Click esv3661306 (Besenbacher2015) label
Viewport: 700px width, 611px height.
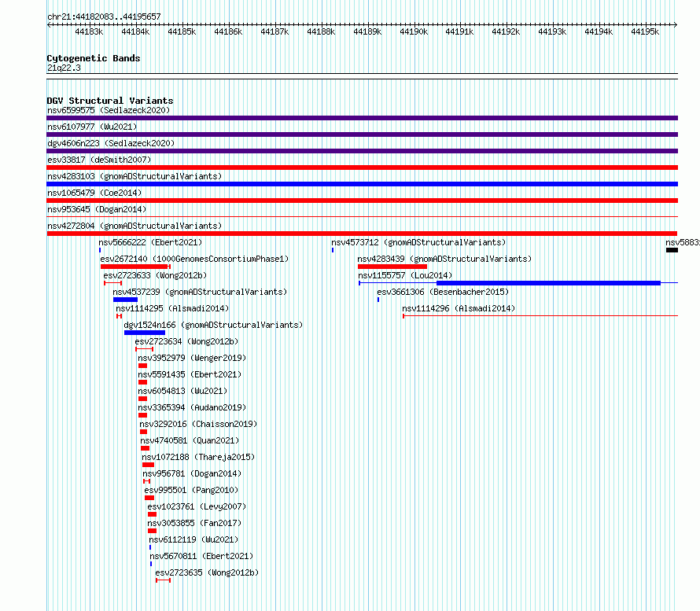pos(443,292)
